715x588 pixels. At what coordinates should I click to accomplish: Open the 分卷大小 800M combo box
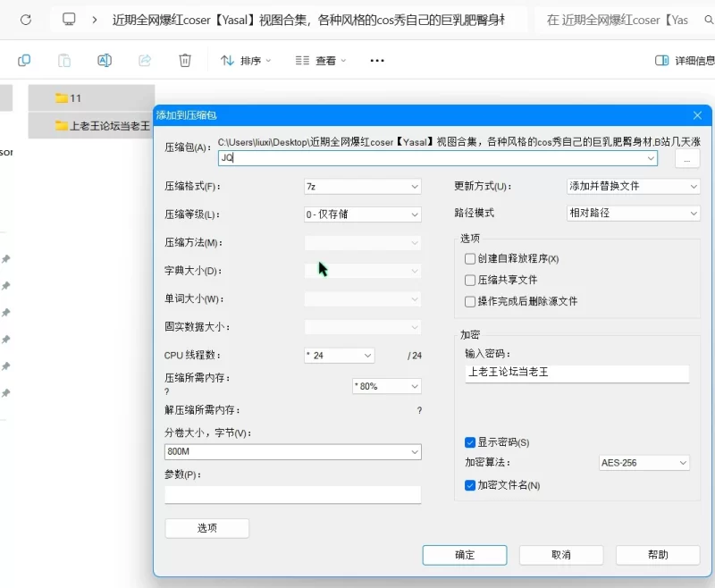click(x=293, y=451)
